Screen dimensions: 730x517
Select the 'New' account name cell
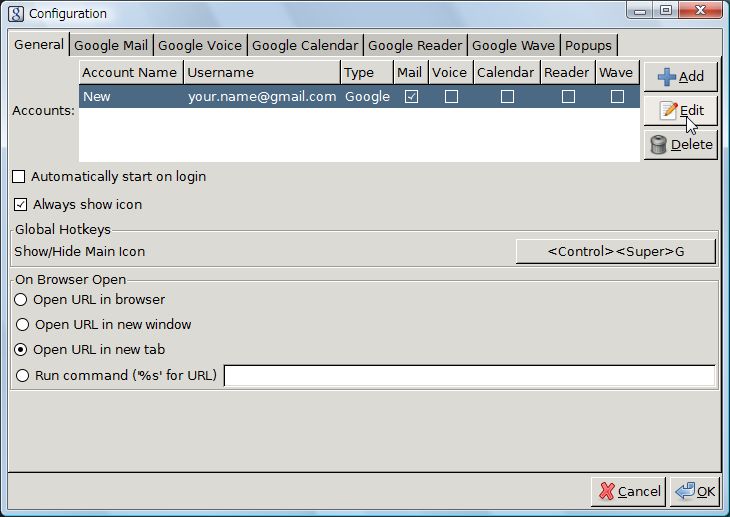tap(131, 97)
